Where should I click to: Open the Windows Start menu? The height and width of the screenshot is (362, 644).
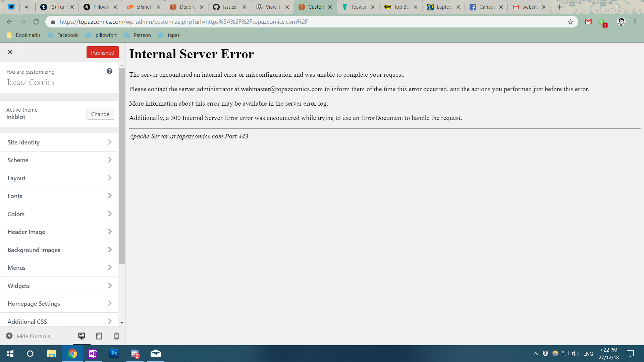[10, 354]
